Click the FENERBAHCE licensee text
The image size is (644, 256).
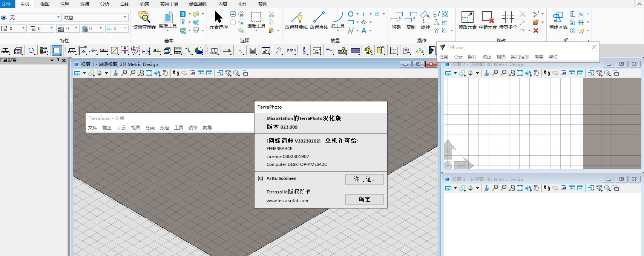(279, 149)
